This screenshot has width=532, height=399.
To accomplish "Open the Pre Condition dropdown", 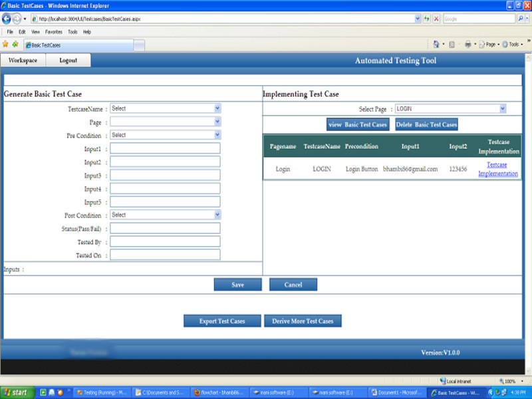I will point(217,135).
